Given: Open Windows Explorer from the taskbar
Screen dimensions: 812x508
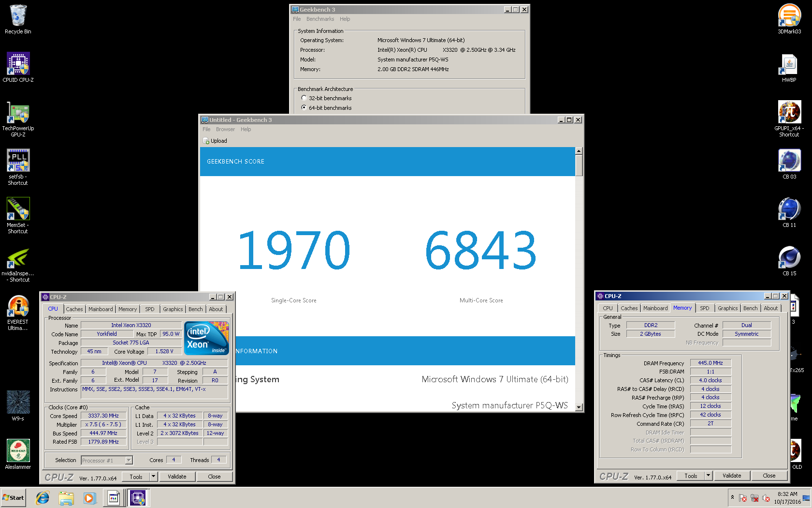Looking at the screenshot, I should coord(66,498).
